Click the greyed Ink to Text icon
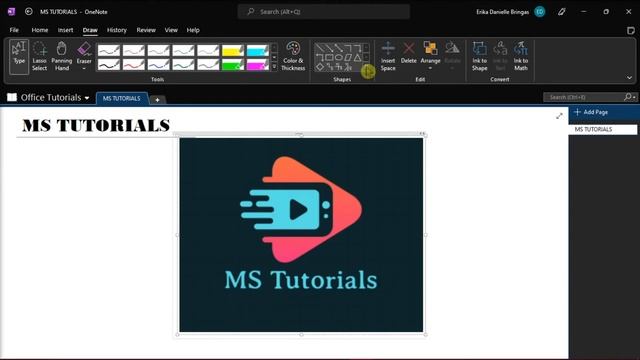 pyautogui.click(x=500, y=56)
